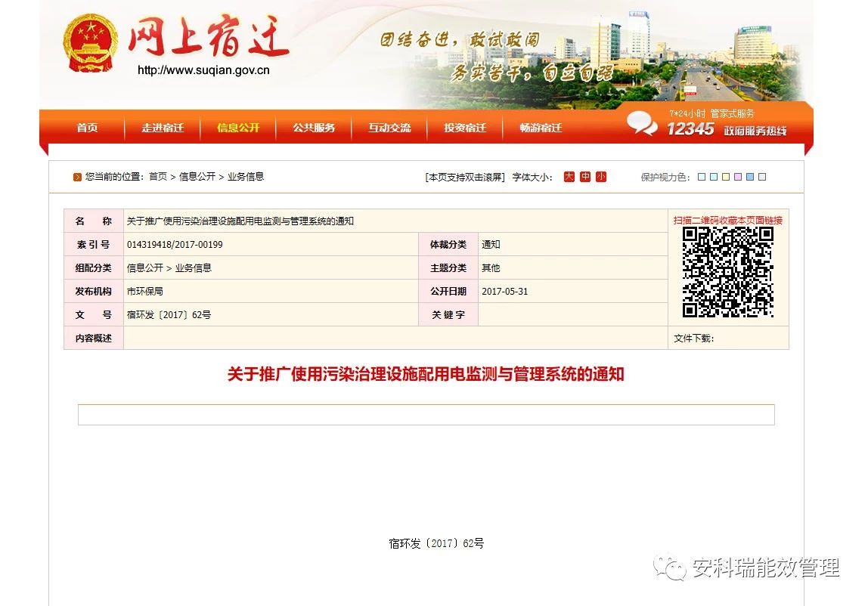The image size is (868, 606).
Task: Select the pink eye-protection color swatch
Action: (738, 177)
